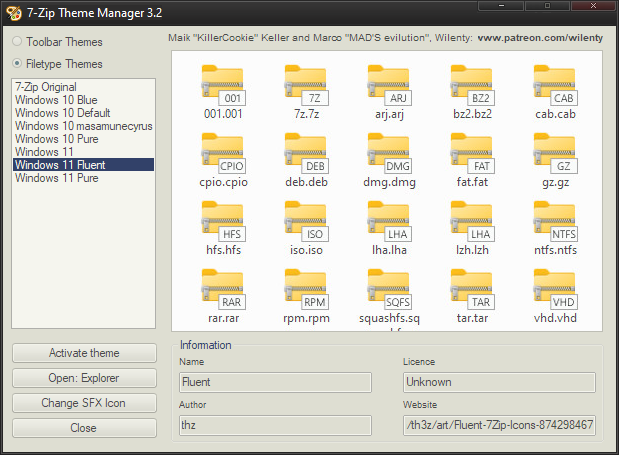Click the cpio.cpio archive icon
The image size is (619, 455).
click(223, 154)
